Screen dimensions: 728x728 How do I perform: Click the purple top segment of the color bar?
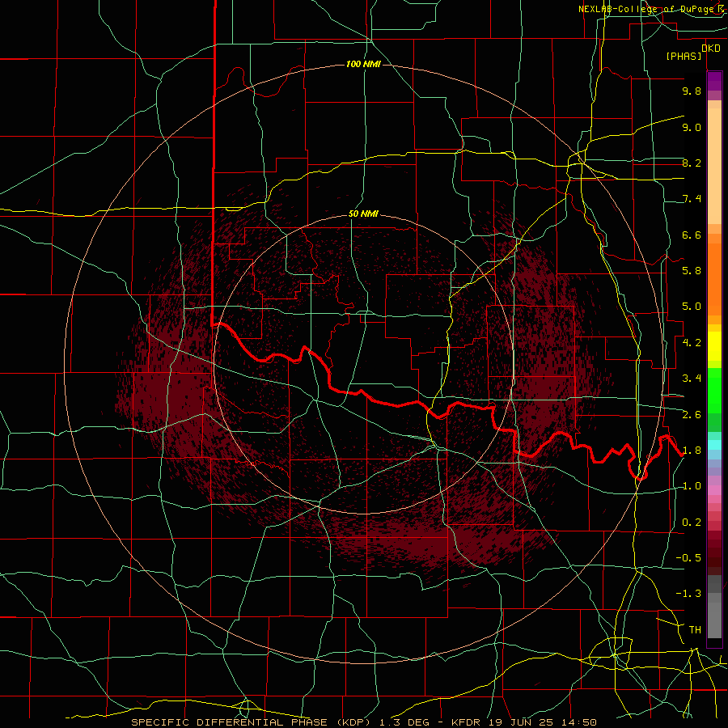714,81
